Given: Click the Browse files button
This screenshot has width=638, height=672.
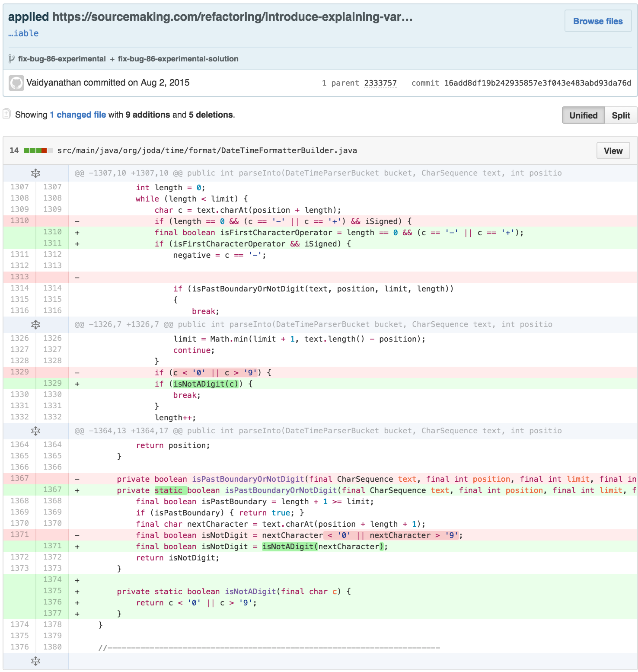Looking at the screenshot, I should pos(598,21).
